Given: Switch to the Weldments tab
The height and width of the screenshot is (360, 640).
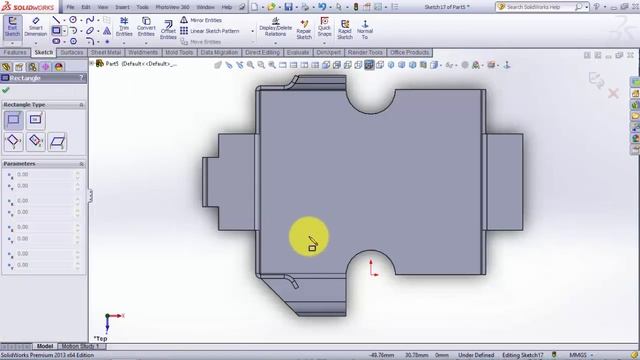Looking at the screenshot, I should point(143,52).
